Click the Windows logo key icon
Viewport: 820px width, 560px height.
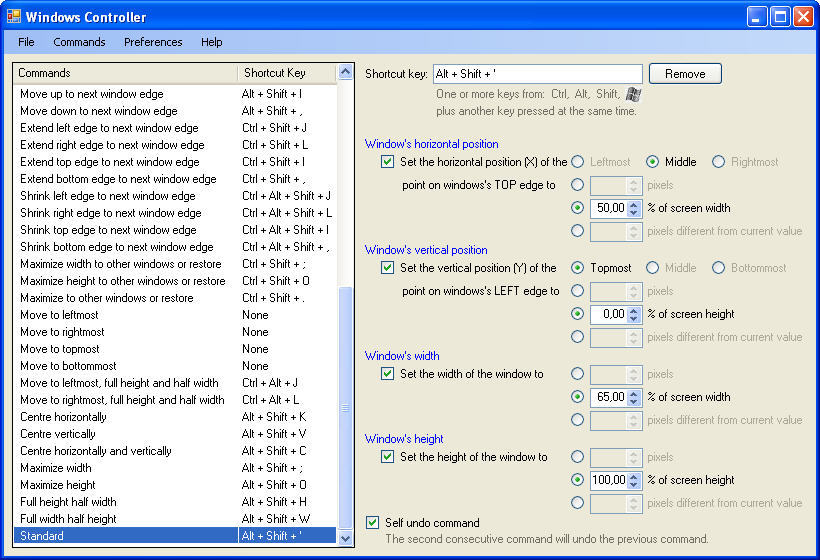click(633, 94)
